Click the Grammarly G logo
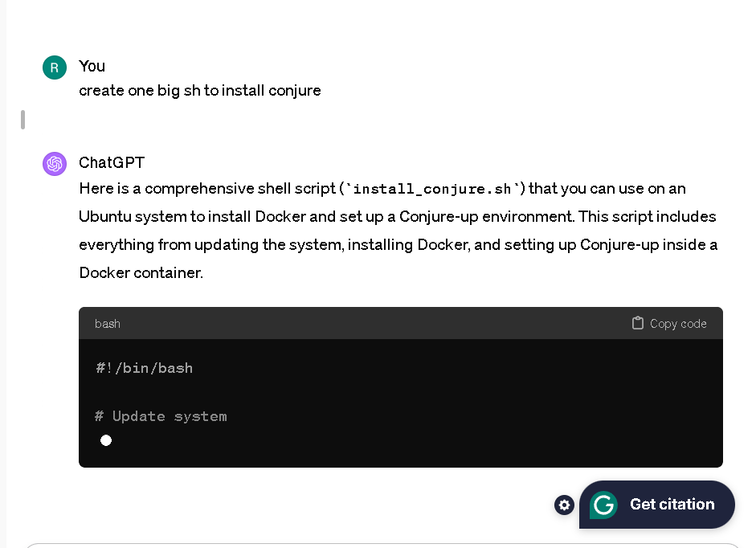The image size is (756, 548). (603, 505)
